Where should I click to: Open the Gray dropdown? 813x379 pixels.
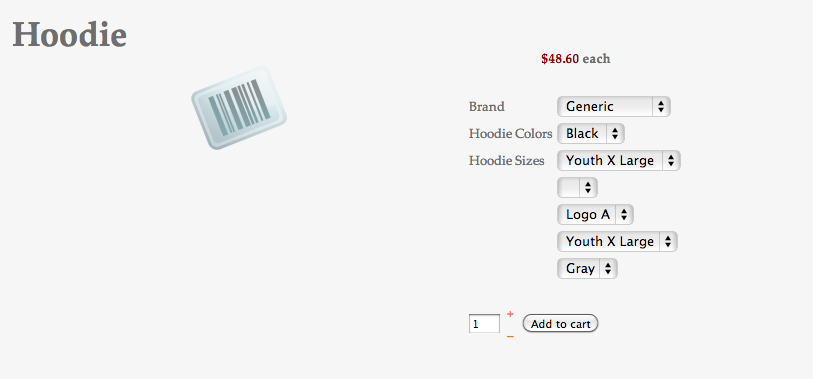tap(587, 269)
